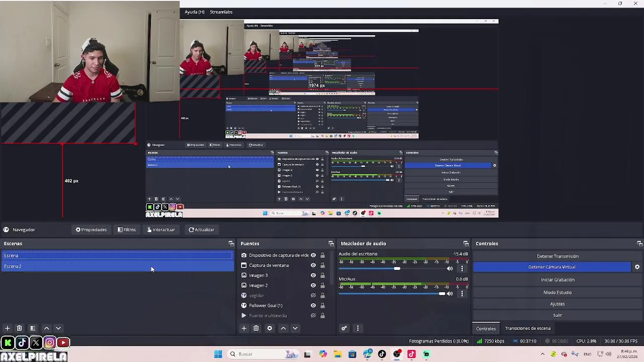Undock the Escenas panel
Viewport: 644px width, 362px height.
(231, 244)
